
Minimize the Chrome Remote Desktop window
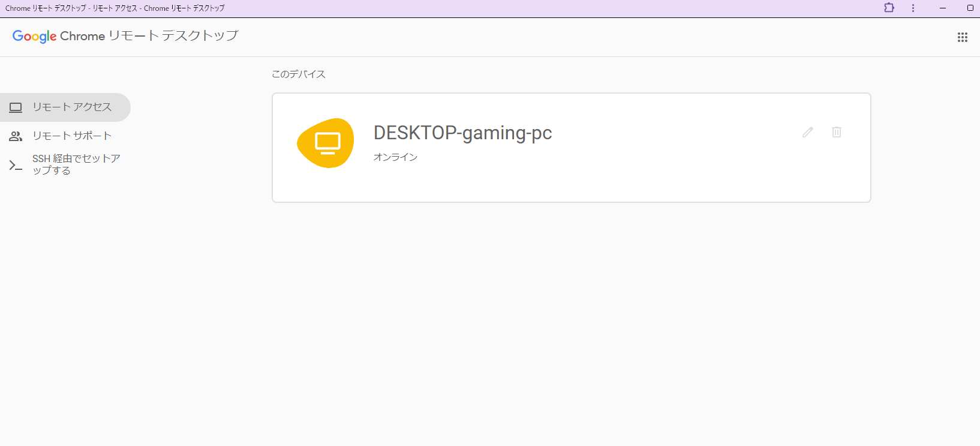pos(943,8)
